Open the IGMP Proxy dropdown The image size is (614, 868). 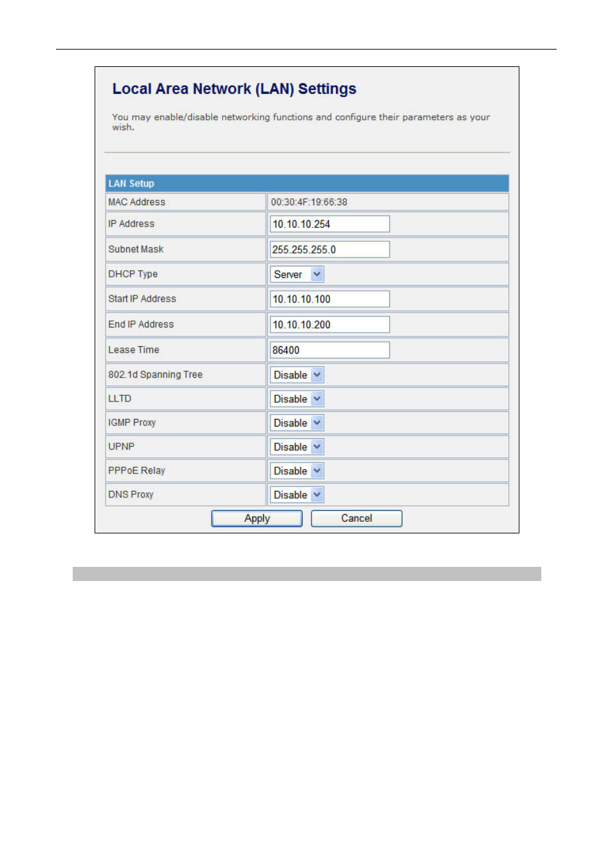click(297, 423)
